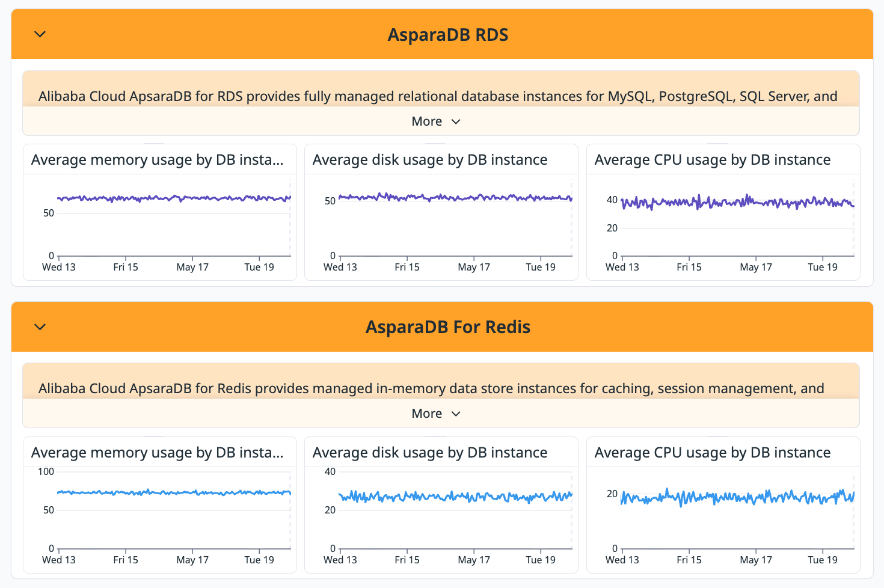Click the AsparaDB RDS header title
The height and width of the screenshot is (588, 884).
448,35
